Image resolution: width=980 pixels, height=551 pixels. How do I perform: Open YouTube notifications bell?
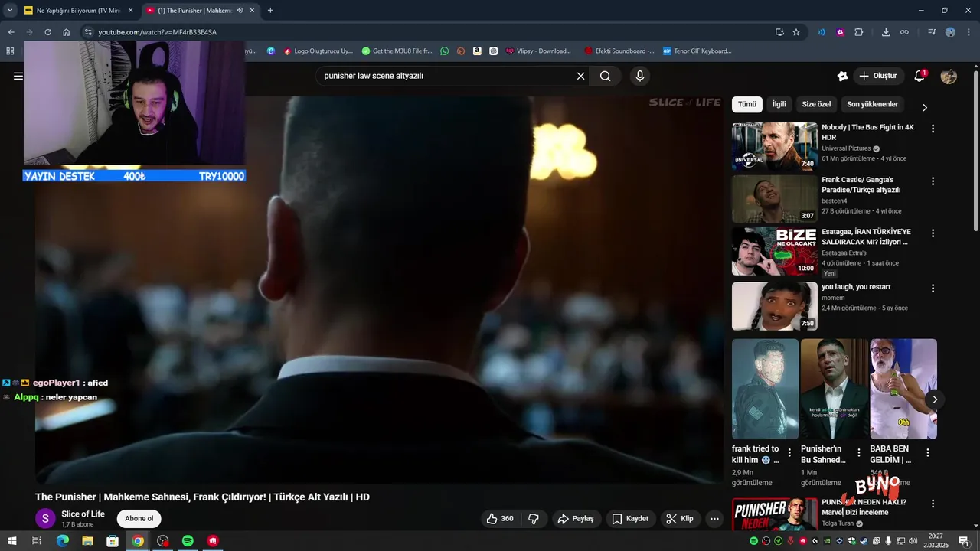click(920, 76)
